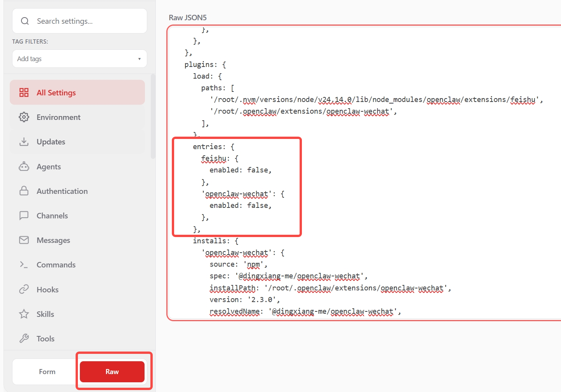
Task: Open the Add tags dropdown
Action: pyautogui.click(x=74, y=59)
